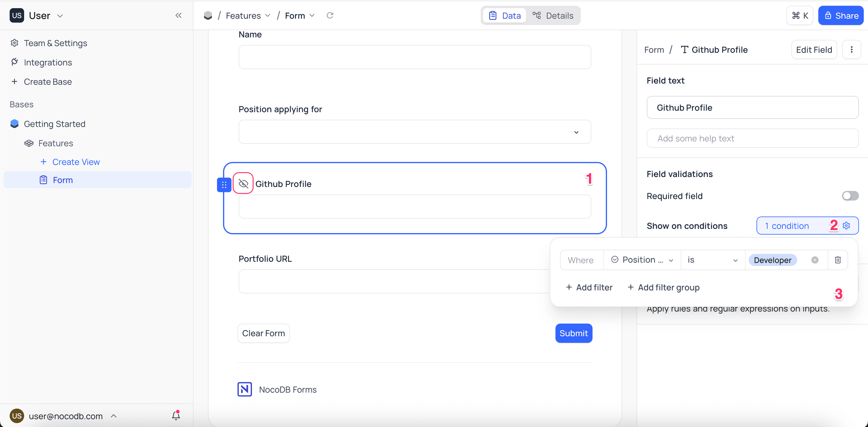The width and height of the screenshot is (868, 427).
Task: Switch to the Details tab
Action: tap(553, 15)
